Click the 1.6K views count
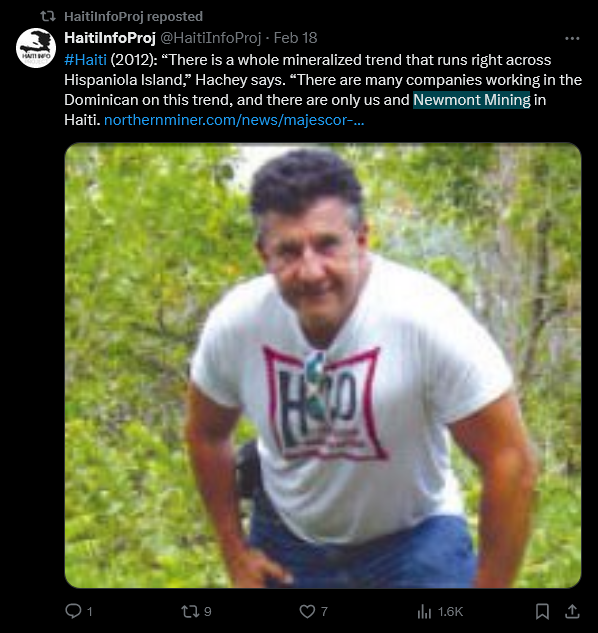The height and width of the screenshot is (633, 598). click(x=450, y=612)
